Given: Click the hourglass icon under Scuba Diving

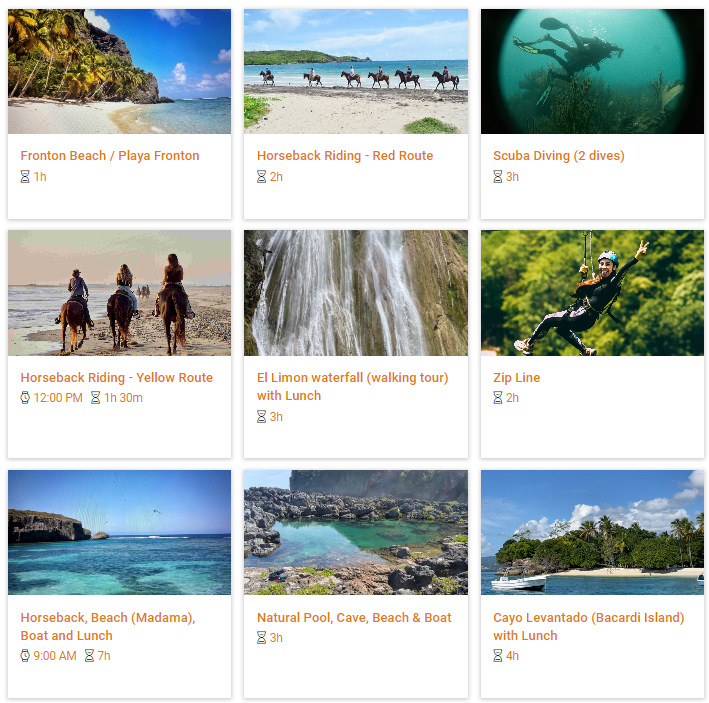Looking at the screenshot, I should coord(498,177).
